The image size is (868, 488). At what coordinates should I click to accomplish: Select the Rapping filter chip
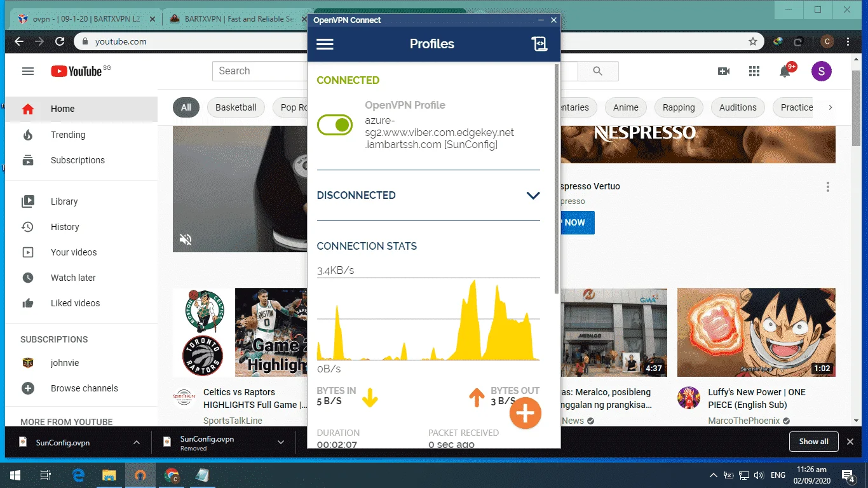679,107
